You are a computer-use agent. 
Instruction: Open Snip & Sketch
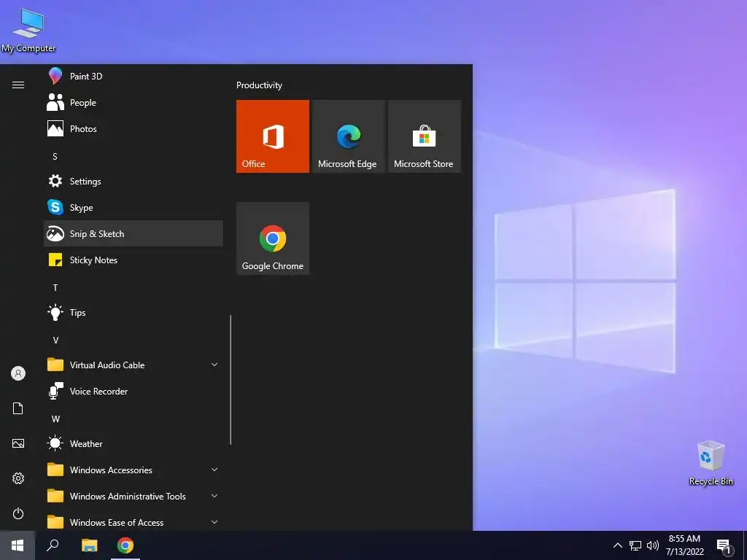133,233
